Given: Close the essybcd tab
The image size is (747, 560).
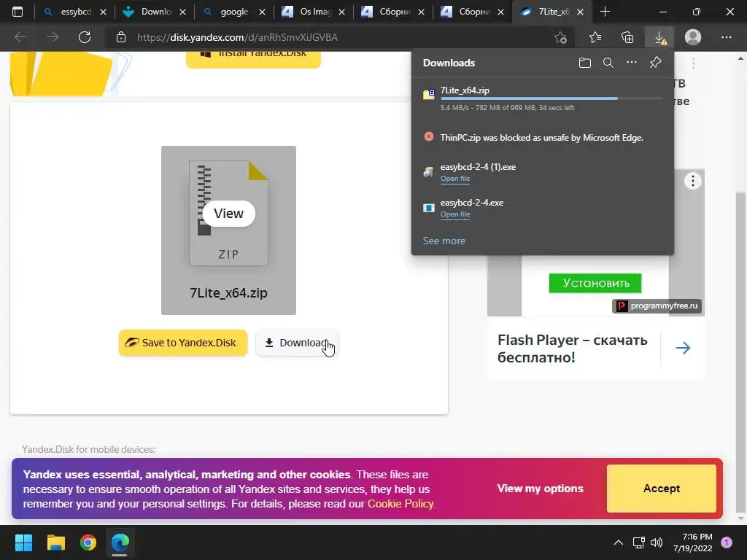Looking at the screenshot, I should [103, 12].
